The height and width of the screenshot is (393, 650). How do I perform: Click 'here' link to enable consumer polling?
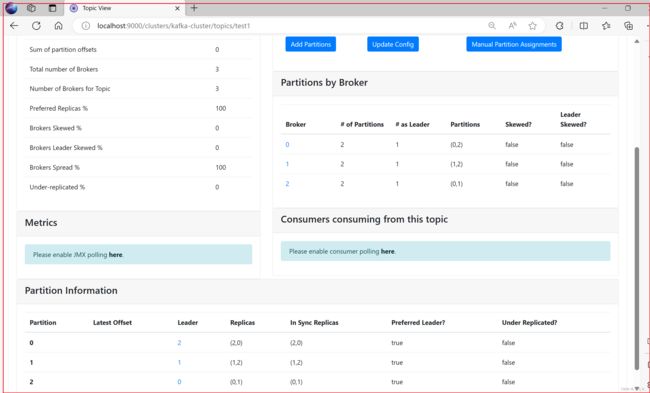(x=388, y=251)
